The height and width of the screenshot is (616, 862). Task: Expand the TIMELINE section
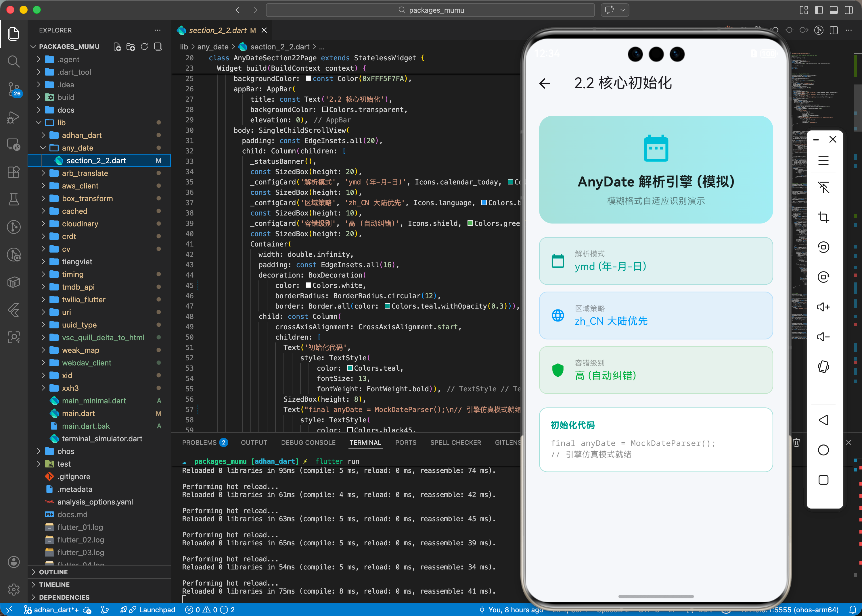(99, 584)
